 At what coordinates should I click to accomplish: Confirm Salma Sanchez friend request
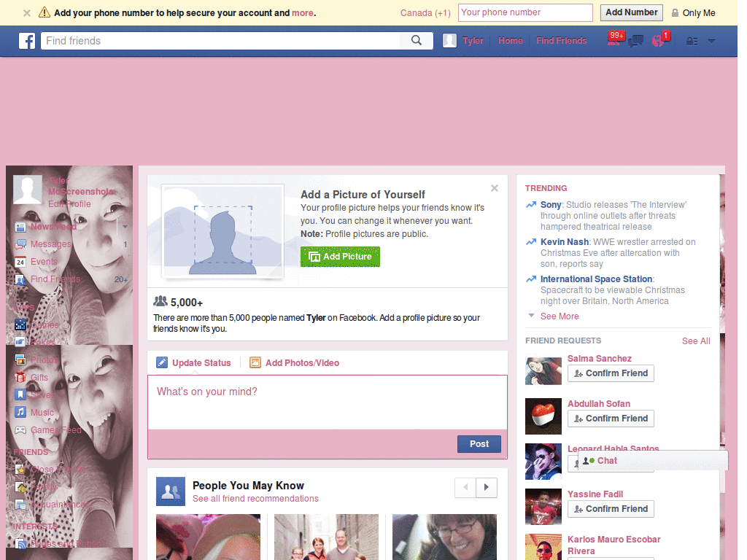click(611, 373)
